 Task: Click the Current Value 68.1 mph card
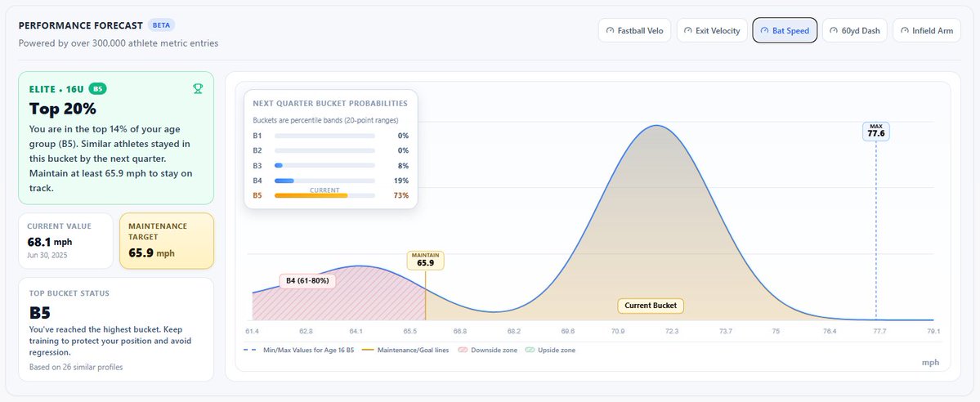[65, 241]
